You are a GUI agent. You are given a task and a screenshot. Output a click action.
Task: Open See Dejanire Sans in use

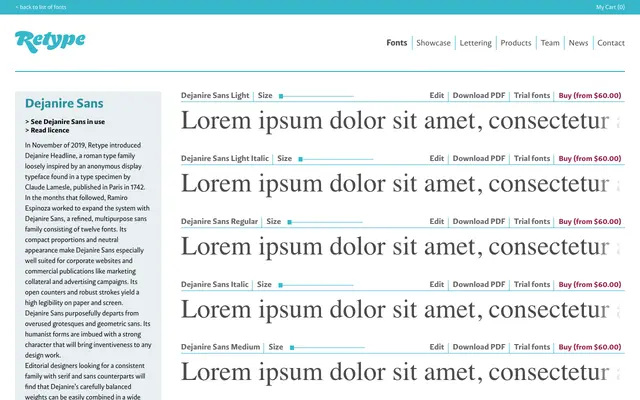point(65,122)
